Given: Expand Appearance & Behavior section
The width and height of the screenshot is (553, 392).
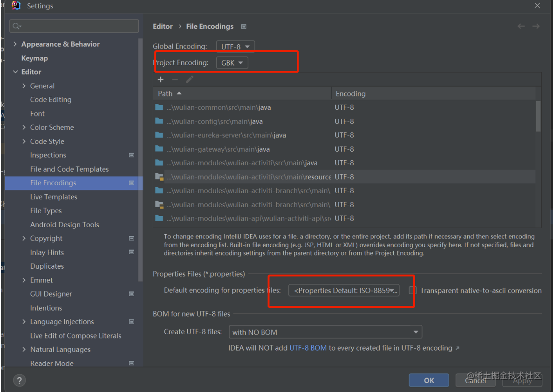Looking at the screenshot, I should click(15, 44).
